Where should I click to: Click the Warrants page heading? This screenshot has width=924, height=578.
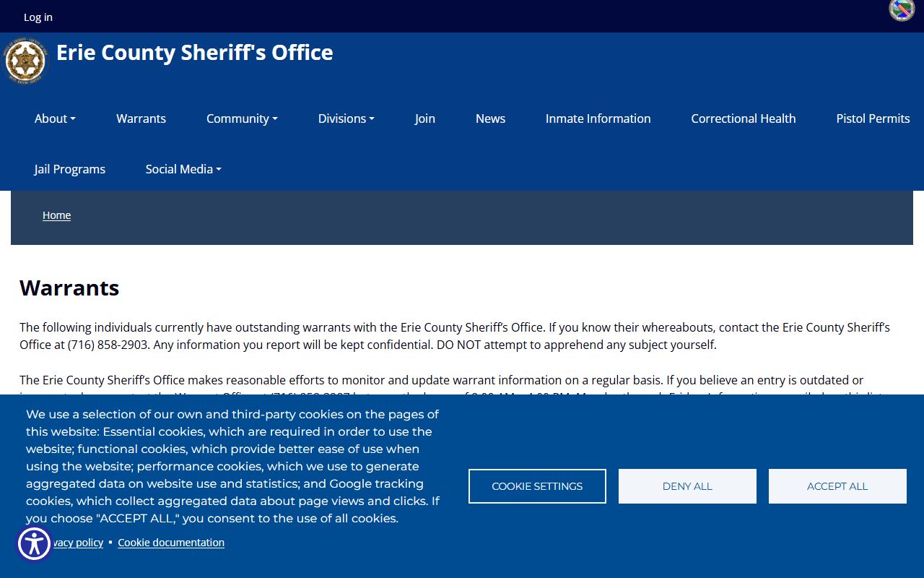pos(69,288)
